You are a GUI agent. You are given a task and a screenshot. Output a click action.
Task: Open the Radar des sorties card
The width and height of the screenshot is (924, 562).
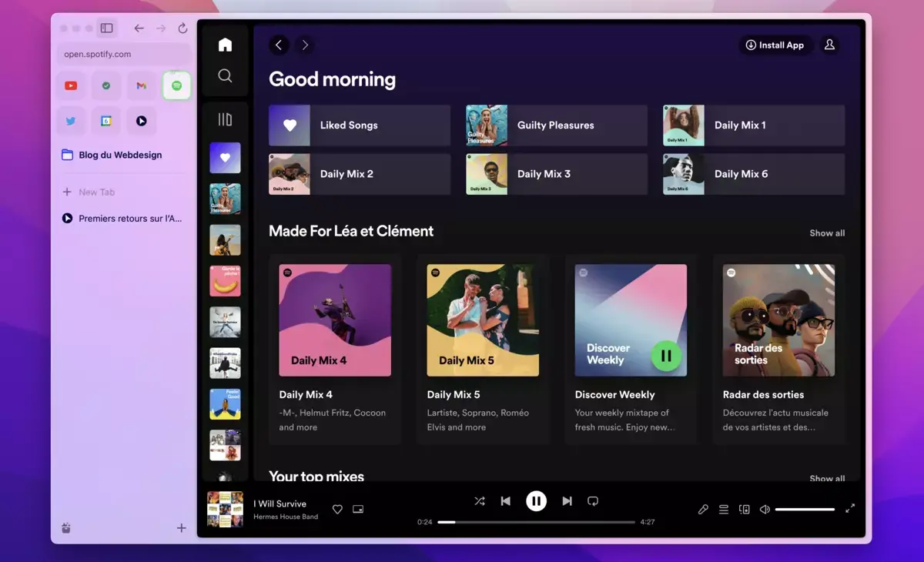tap(778, 350)
